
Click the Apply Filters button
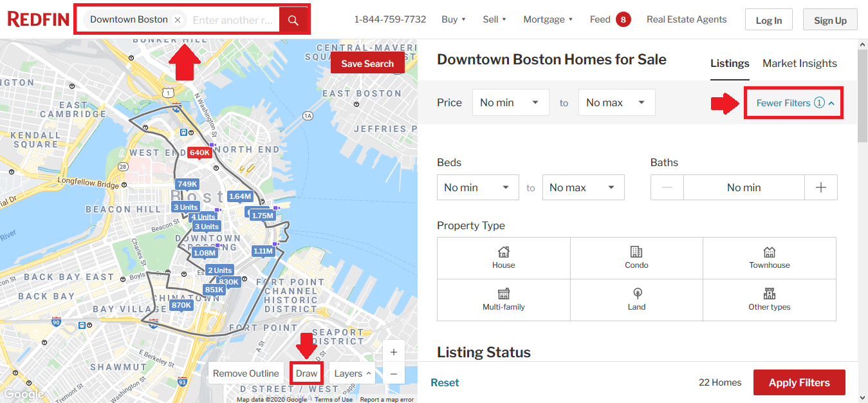tap(799, 382)
